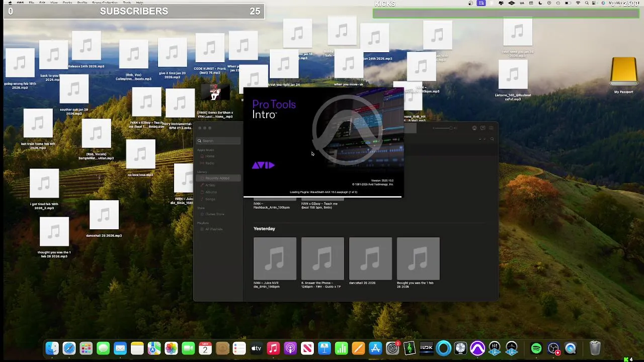Open Spotify in the Dock
This screenshot has height=362, width=644.
(536, 348)
